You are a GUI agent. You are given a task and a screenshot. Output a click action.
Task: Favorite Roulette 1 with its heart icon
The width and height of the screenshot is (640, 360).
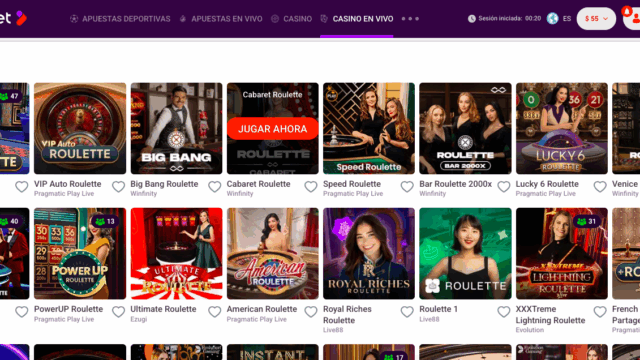(x=504, y=312)
